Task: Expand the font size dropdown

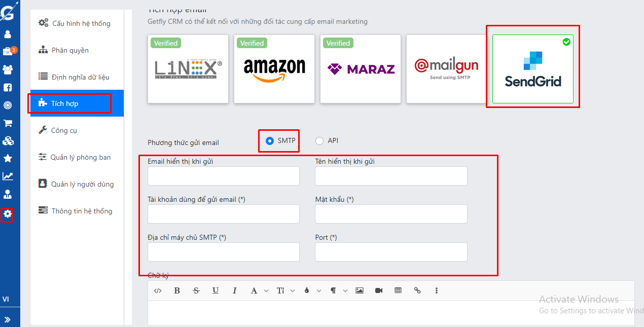Action: click(x=293, y=290)
